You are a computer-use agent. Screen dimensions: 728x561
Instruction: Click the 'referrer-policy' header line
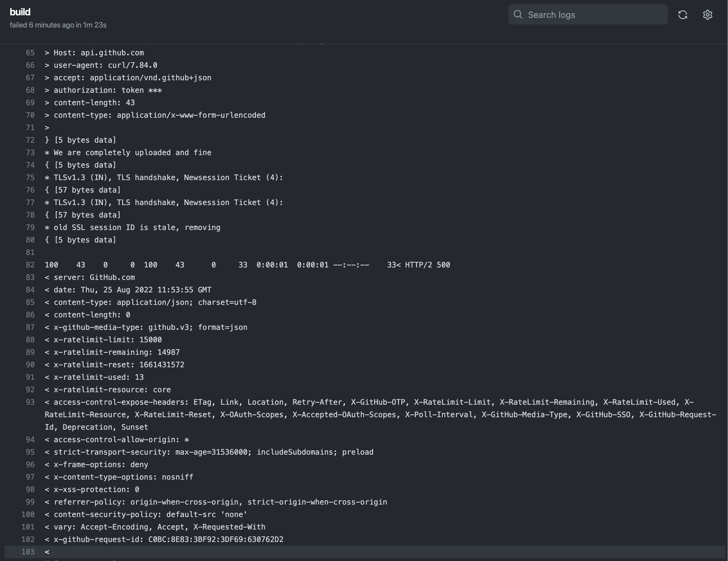[x=216, y=502]
